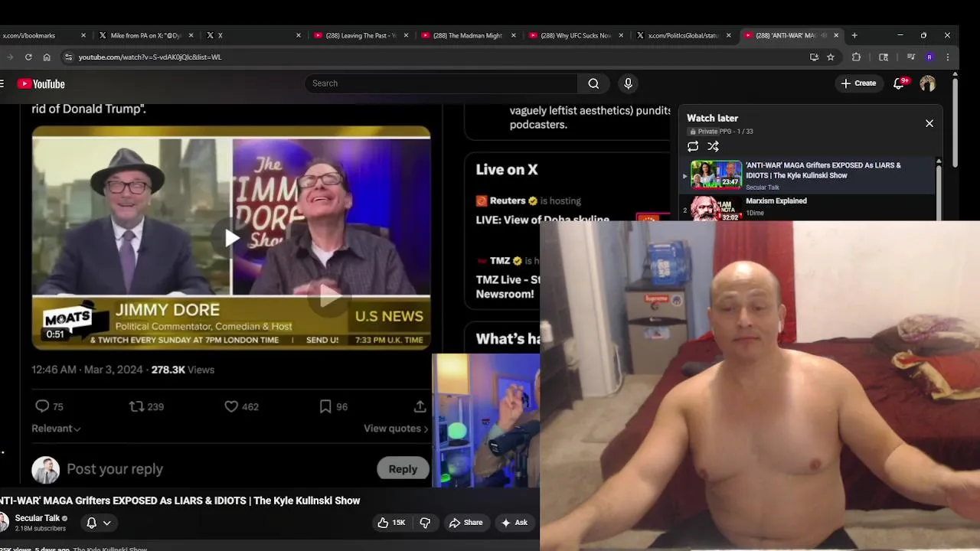Click the Chrome address bar URL

point(150,57)
